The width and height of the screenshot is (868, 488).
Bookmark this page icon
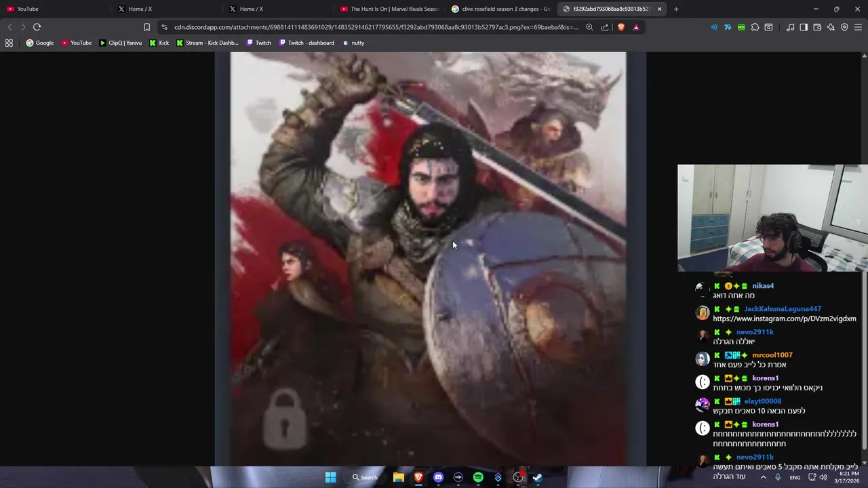(x=146, y=27)
